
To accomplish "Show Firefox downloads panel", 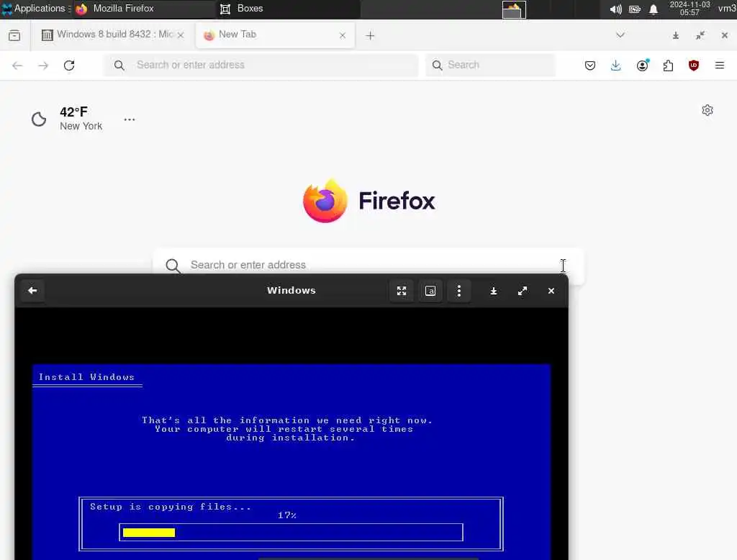I will pyautogui.click(x=616, y=66).
